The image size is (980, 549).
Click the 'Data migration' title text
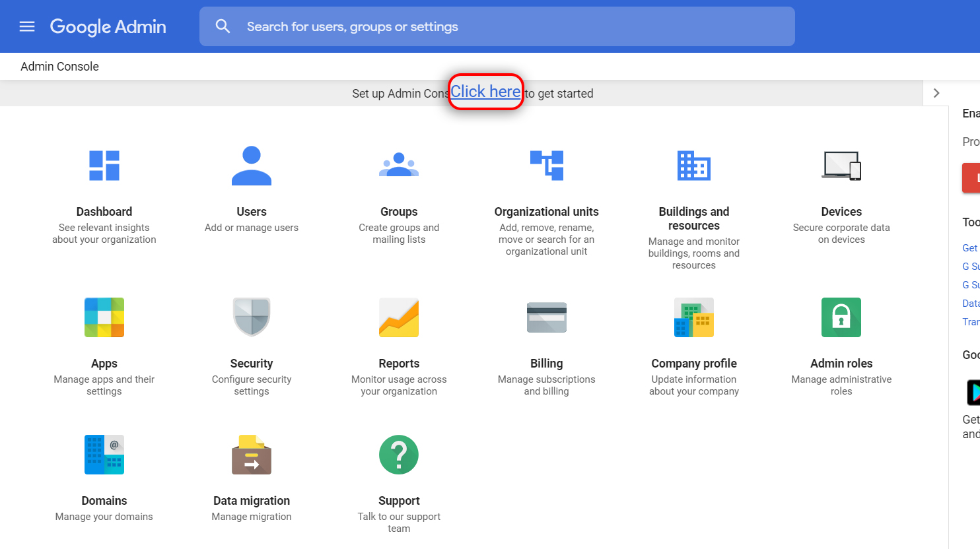click(x=252, y=501)
